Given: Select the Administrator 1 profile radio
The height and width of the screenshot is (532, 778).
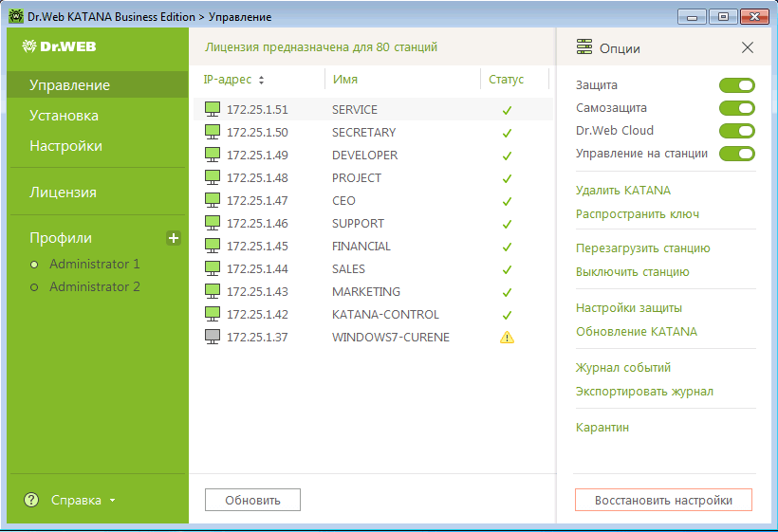Looking at the screenshot, I should tap(34, 265).
